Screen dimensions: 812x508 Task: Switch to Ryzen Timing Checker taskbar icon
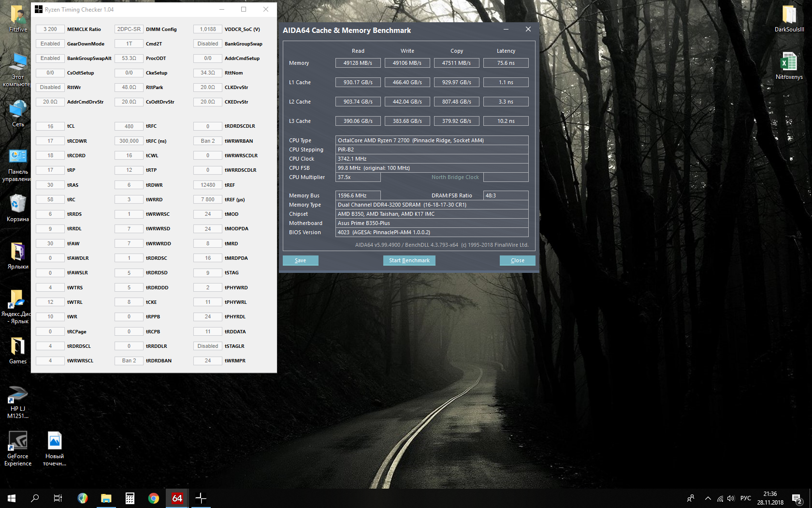pyautogui.click(x=201, y=498)
